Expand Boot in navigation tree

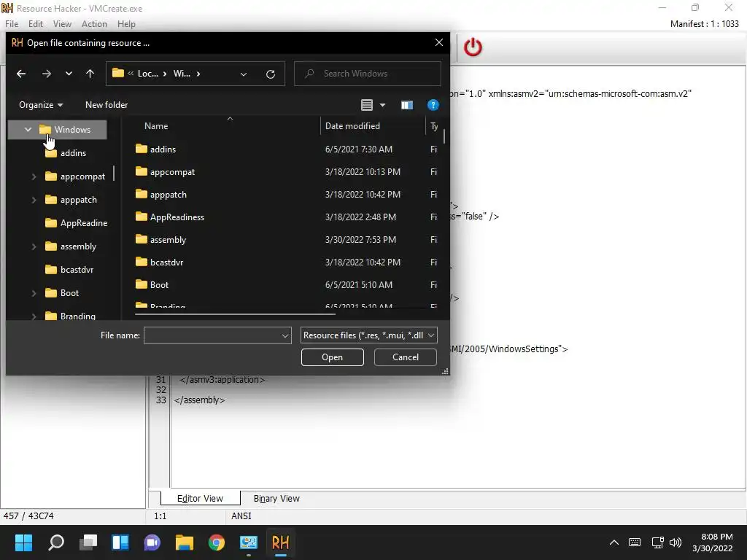point(34,293)
